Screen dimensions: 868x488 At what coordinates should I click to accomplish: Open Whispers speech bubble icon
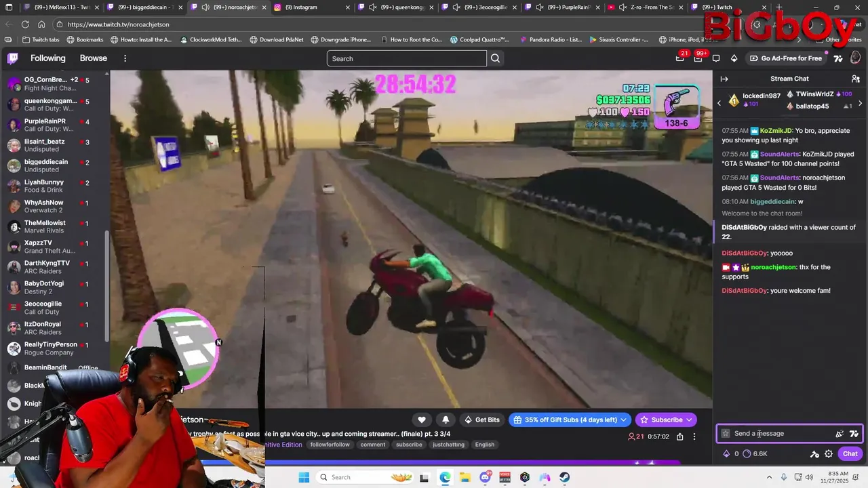tap(715, 58)
